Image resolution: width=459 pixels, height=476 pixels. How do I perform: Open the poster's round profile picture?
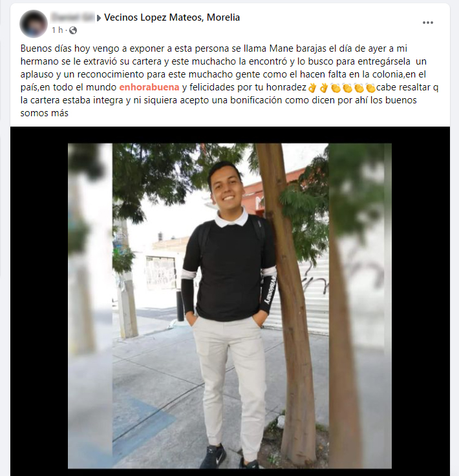tap(34, 24)
